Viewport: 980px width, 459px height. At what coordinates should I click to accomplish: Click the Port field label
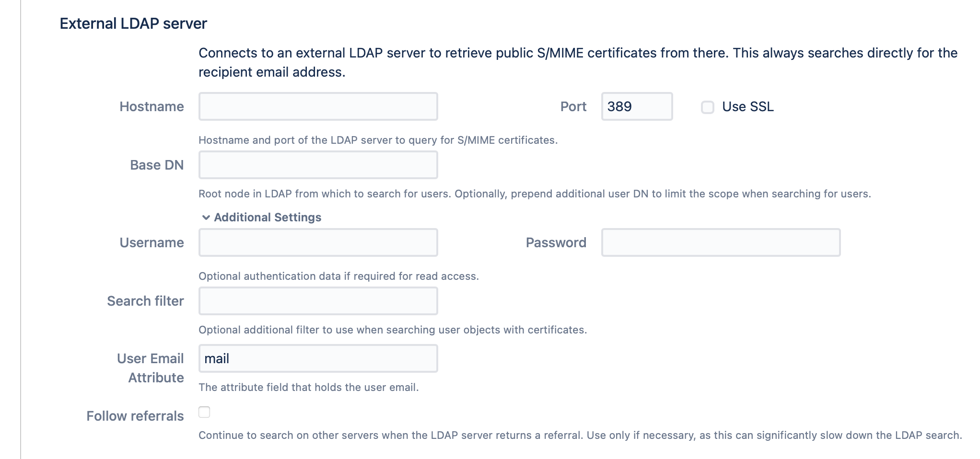coord(573,106)
